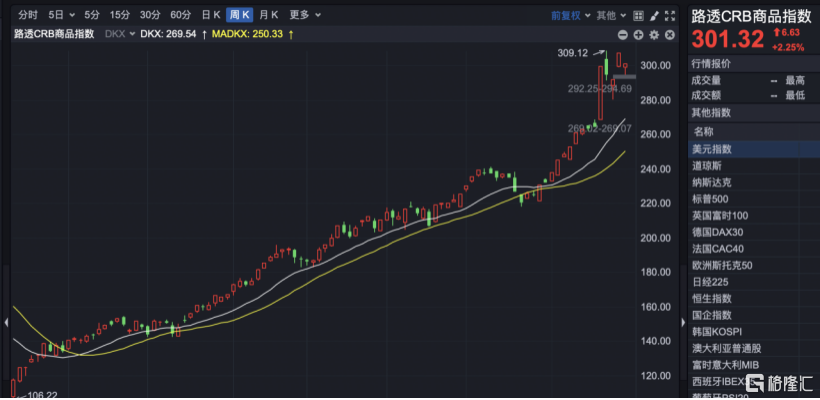Click the +2.25% change value
The height and width of the screenshot is (400, 820).
click(789, 48)
